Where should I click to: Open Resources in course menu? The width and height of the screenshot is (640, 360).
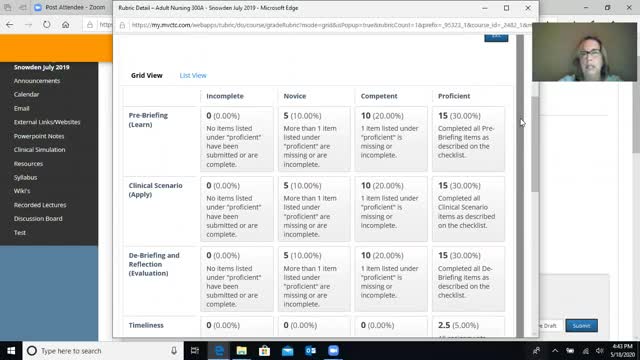click(x=28, y=164)
